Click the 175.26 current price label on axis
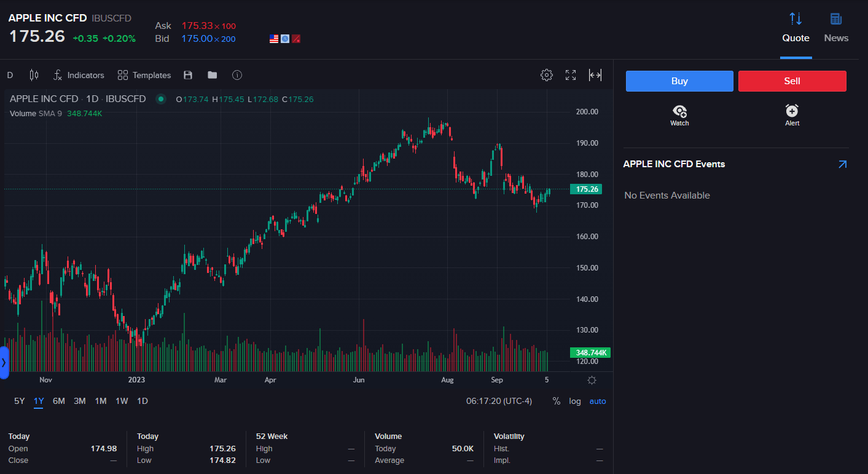This screenshot has width=868, height=474. point(586,189)
